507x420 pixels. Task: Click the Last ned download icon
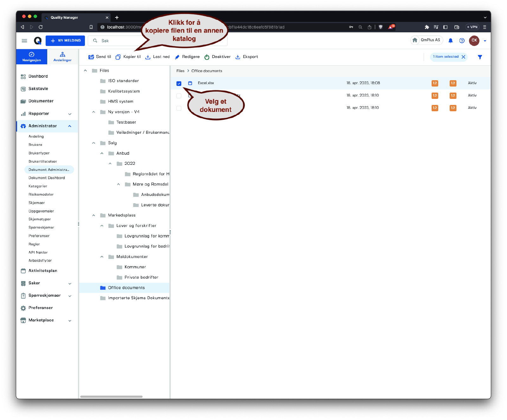(148, 57)
